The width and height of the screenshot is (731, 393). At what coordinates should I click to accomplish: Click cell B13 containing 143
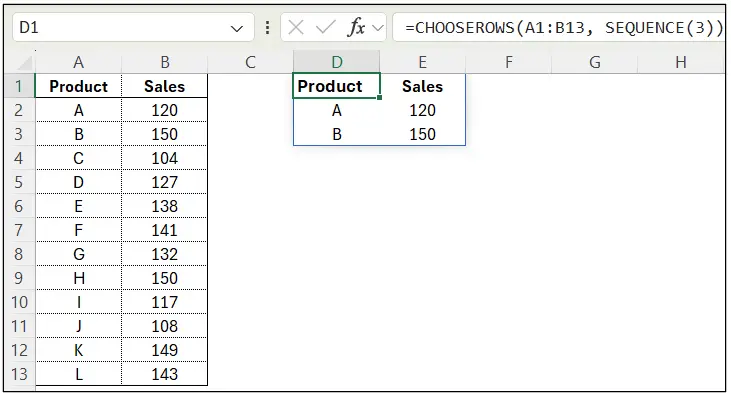(165, 374)
